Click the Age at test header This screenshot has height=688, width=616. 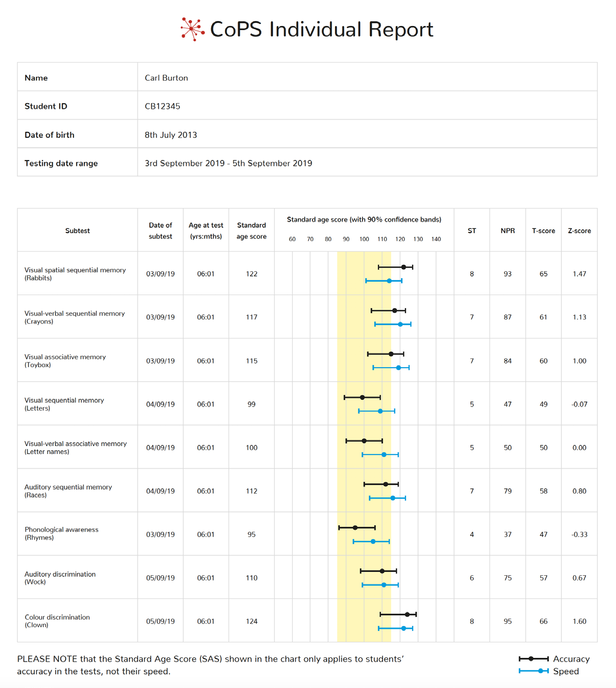tap(206, 230)
